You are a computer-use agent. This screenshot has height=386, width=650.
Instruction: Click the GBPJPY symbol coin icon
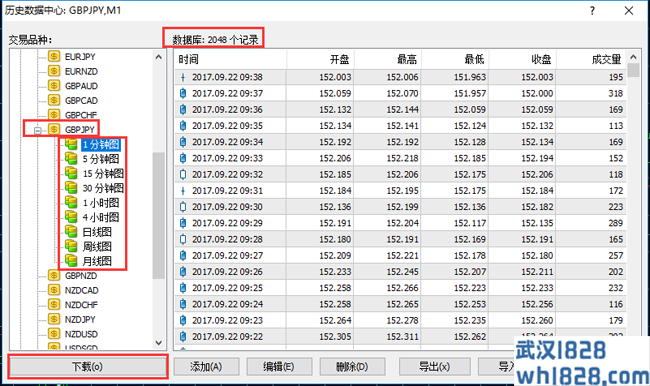(54, 129)
